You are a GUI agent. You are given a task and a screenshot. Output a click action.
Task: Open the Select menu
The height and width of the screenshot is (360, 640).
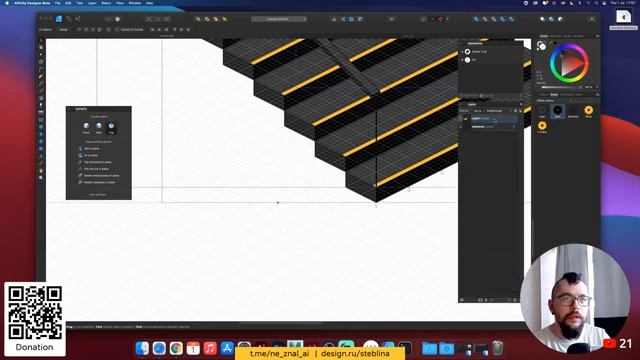point(106,3)
